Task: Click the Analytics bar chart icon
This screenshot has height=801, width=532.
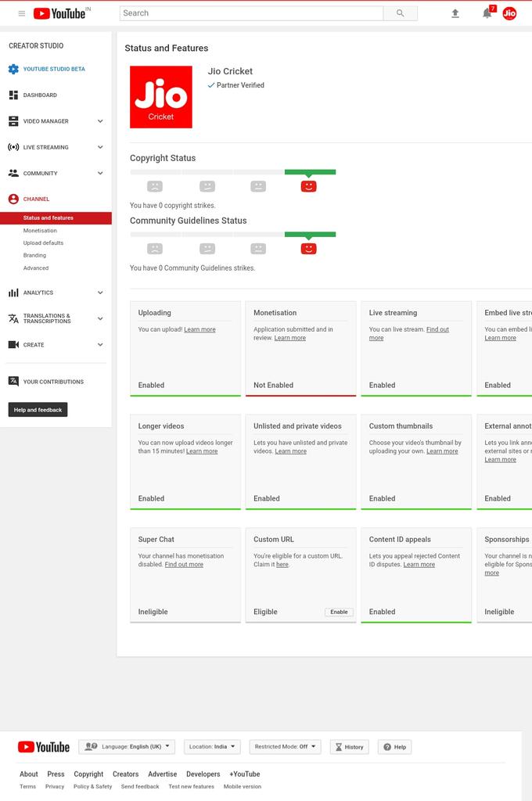Action: point(13,293)
